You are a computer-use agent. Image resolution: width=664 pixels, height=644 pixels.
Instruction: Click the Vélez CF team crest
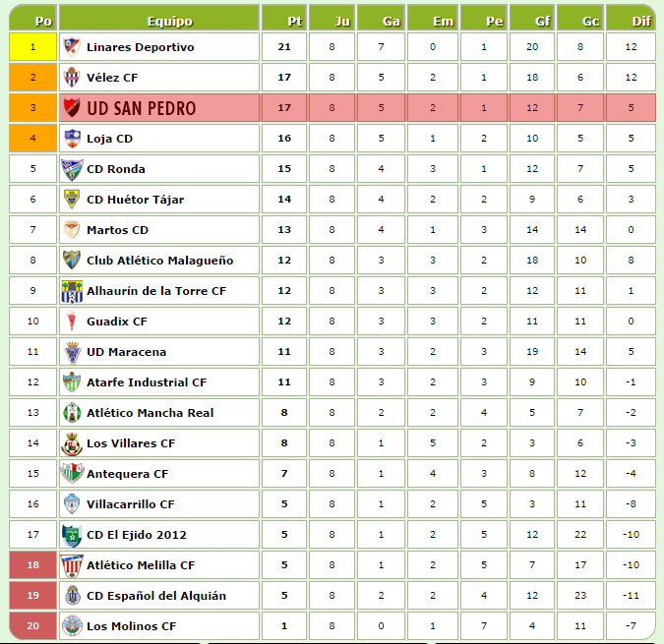(72, 77)
